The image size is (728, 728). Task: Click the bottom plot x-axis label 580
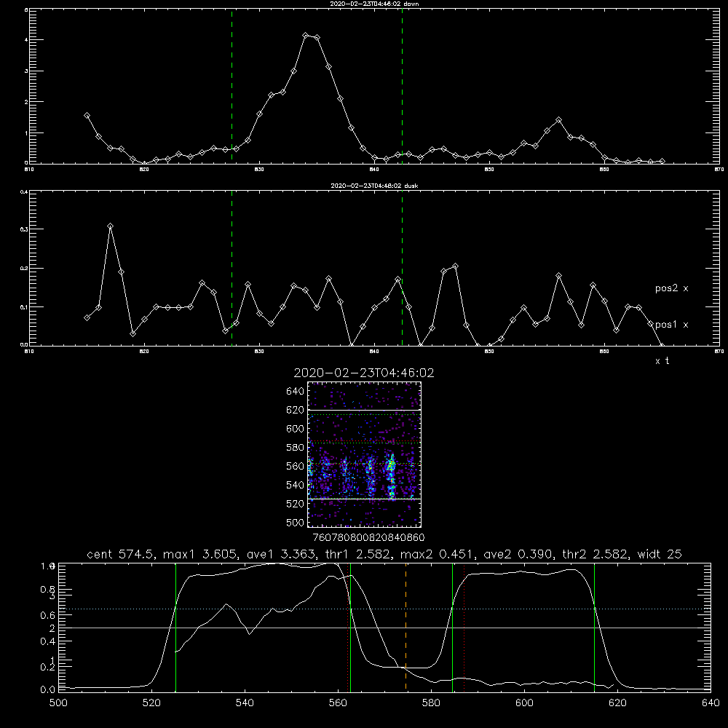point(431,703)
